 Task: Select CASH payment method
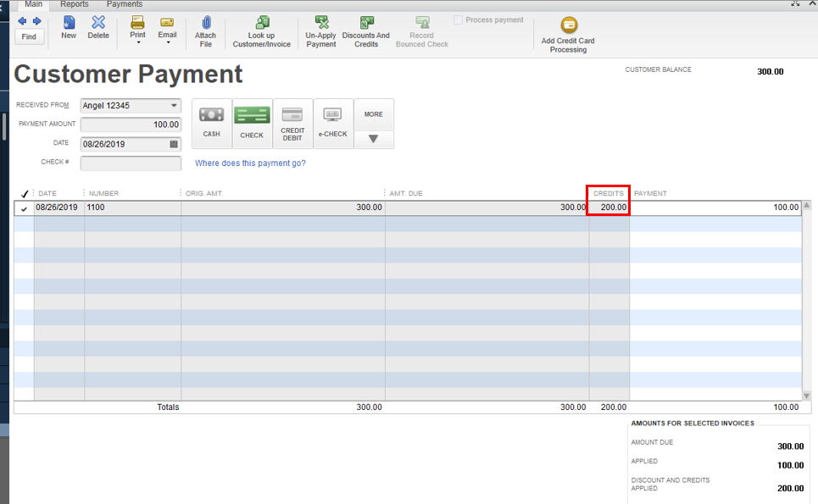pyautogui.click(x=211, y=124)
